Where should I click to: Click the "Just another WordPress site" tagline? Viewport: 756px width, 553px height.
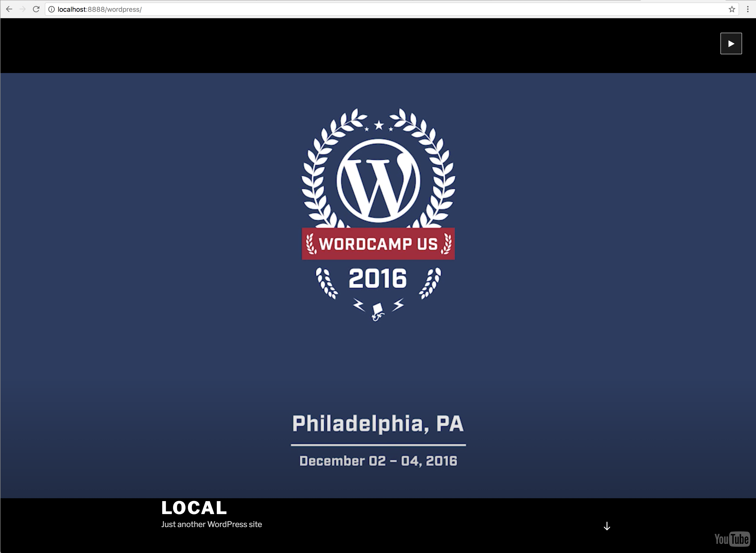pos(212,524)
